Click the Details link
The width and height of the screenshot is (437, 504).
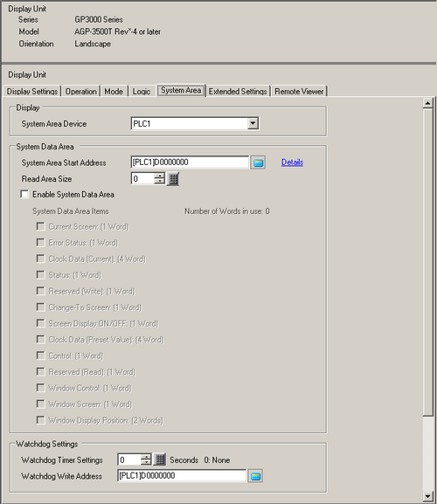click(x=292, y=162)
